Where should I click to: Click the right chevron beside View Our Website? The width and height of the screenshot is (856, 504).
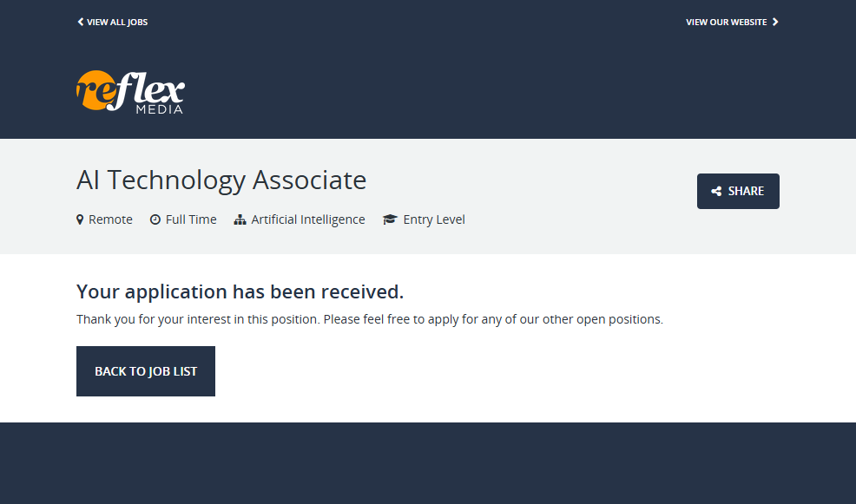775,22
